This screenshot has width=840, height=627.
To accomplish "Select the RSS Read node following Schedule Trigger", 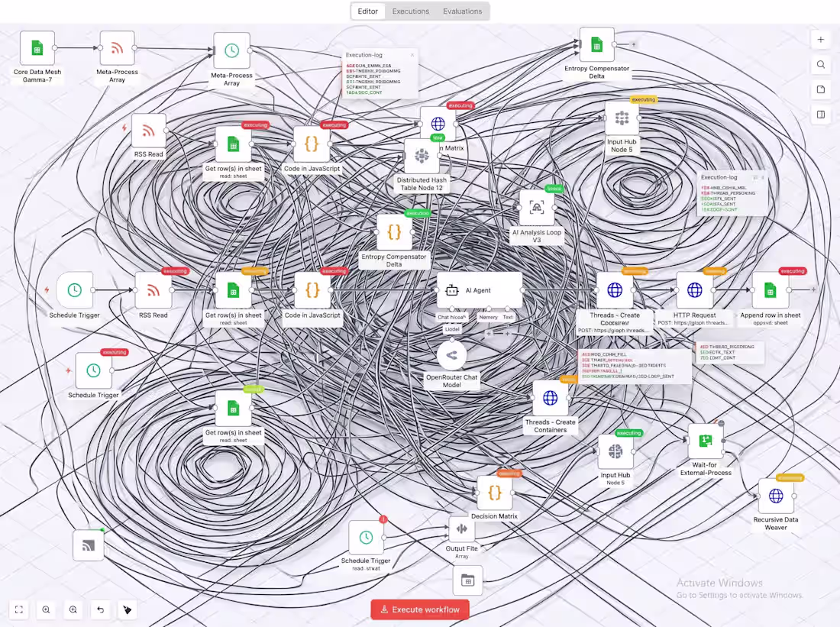I will pos(153,290).
